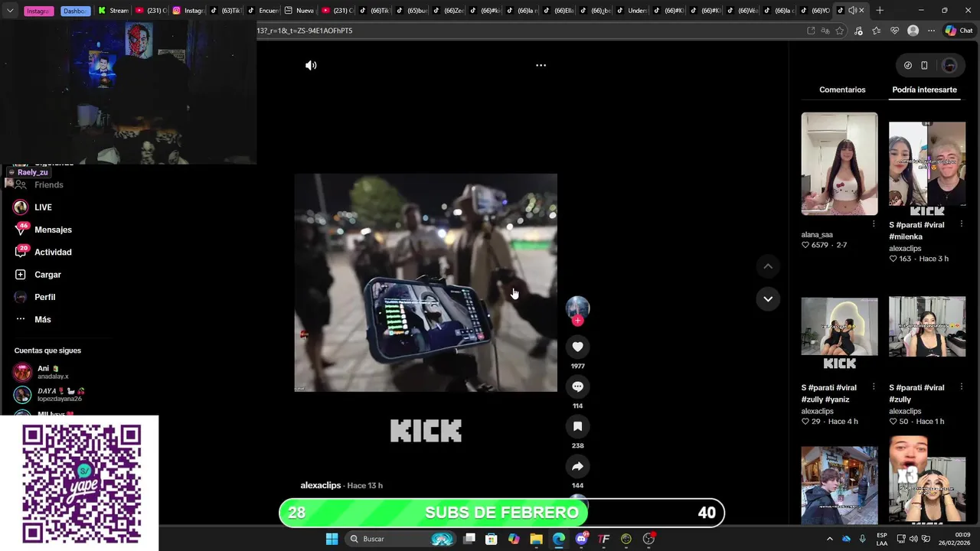
Task: Open Perfil in the sidebar
Action: click(44, 297)
